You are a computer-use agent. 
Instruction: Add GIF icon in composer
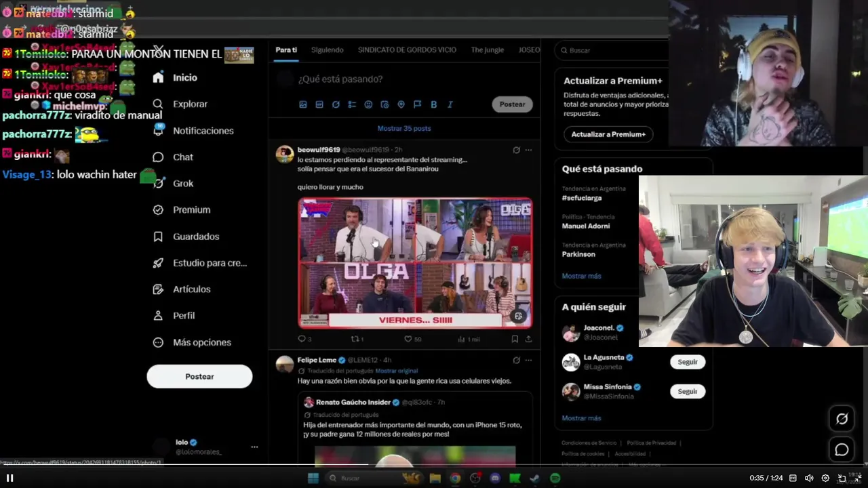tap(319, 104)
